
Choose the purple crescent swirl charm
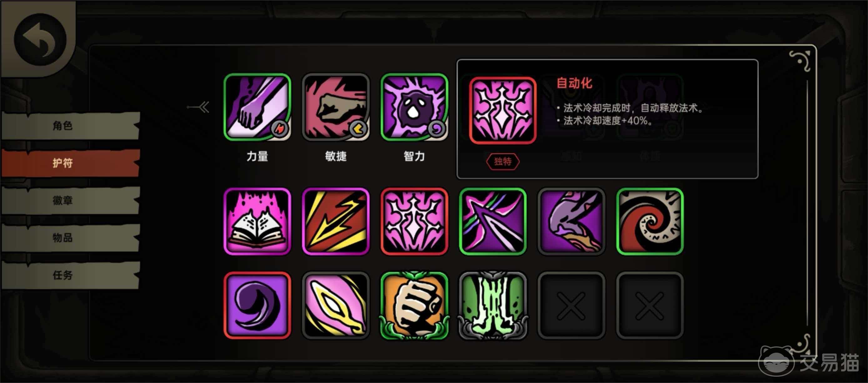[x=257, y=305]
